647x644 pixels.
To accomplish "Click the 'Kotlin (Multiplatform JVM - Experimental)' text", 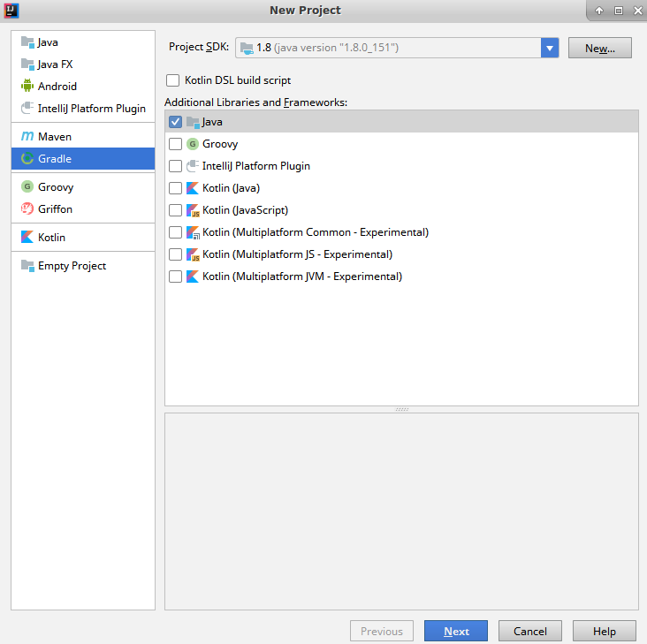I will point(302,277).
